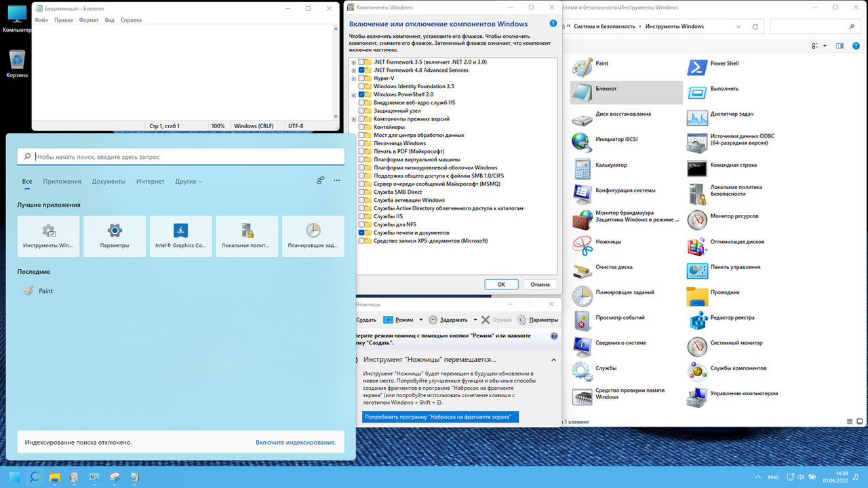The width and height of the screenshot is (868, 488).
Task: Open Параметры tile in Лучшие приложения
Action: pos(115,236)
